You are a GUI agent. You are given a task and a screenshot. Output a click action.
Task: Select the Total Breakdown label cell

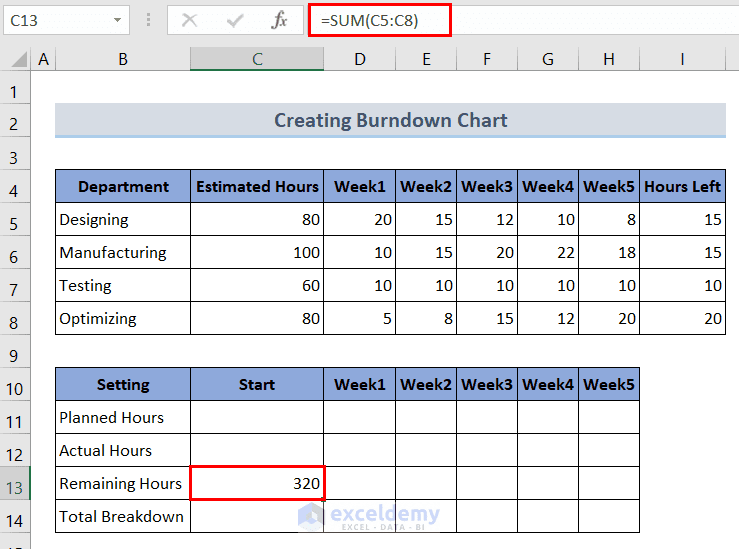[x=123, y=516]
